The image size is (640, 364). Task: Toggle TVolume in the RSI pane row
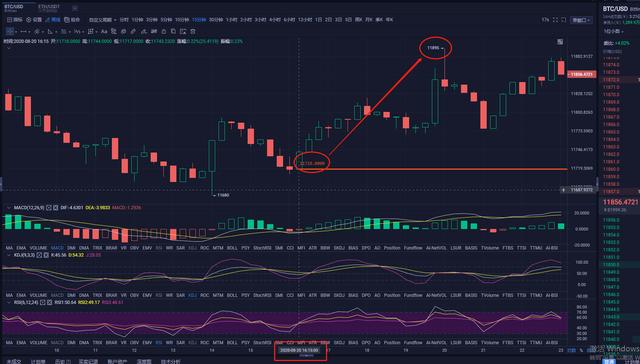pos(490,343)
